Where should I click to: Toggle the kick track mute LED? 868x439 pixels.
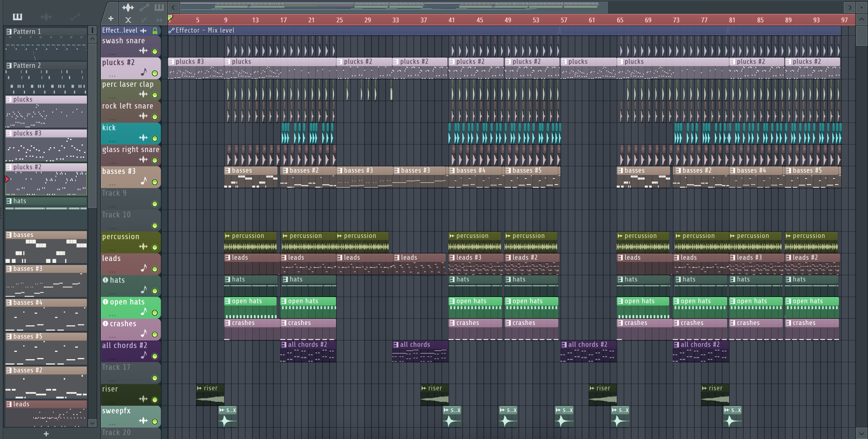pyautogui.click(x=155, y=139)
